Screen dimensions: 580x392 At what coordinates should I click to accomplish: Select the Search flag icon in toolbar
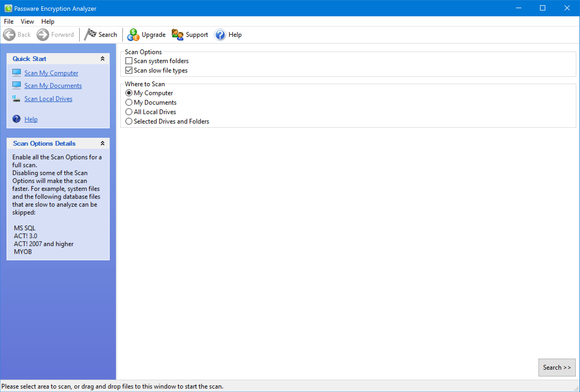point(90,34)
